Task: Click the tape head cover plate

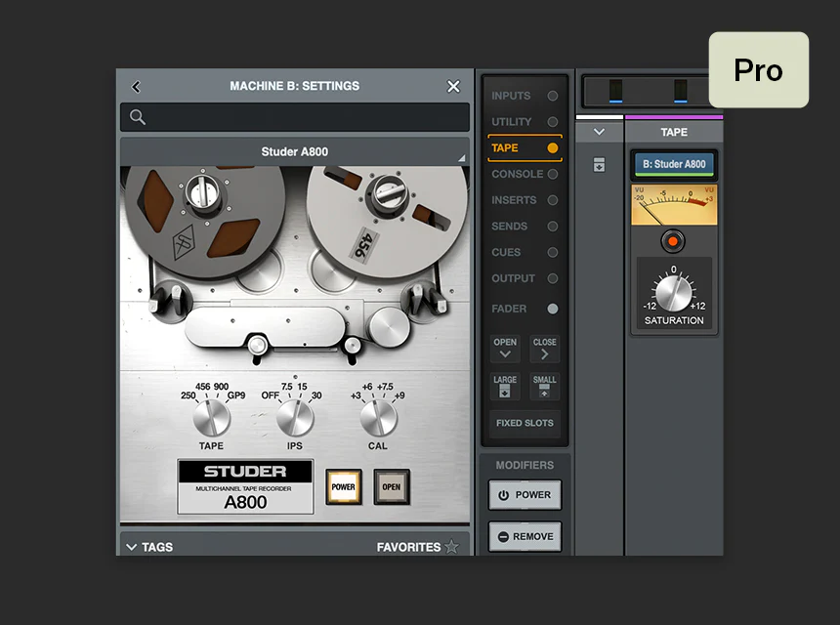Action: (x=265, y=326)
